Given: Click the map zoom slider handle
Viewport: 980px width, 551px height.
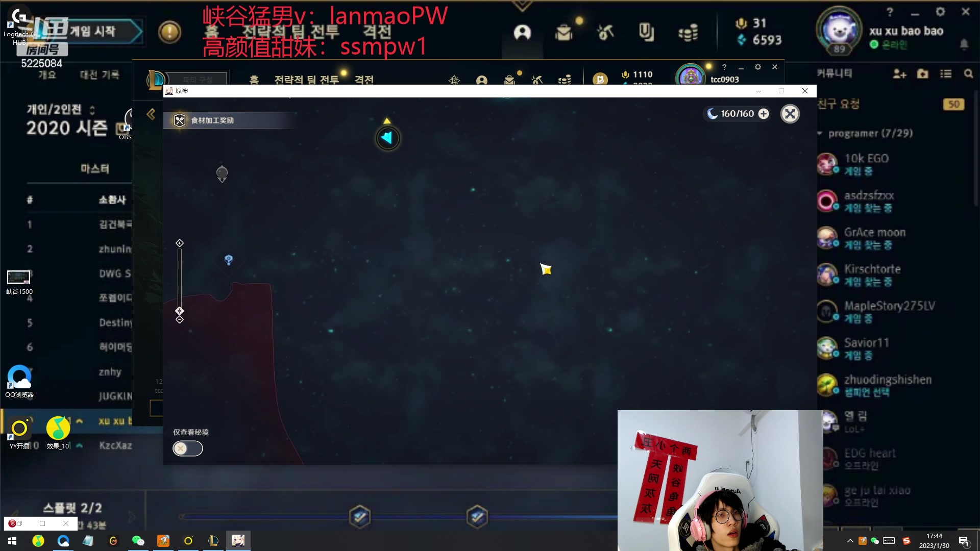Looking at the screenshot, I should 180,311.
